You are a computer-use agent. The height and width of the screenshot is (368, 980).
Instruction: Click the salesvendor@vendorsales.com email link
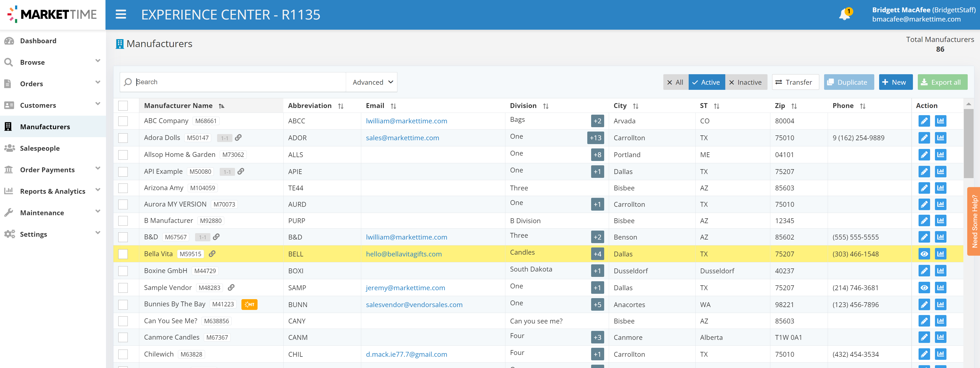(x=414, y=305)
